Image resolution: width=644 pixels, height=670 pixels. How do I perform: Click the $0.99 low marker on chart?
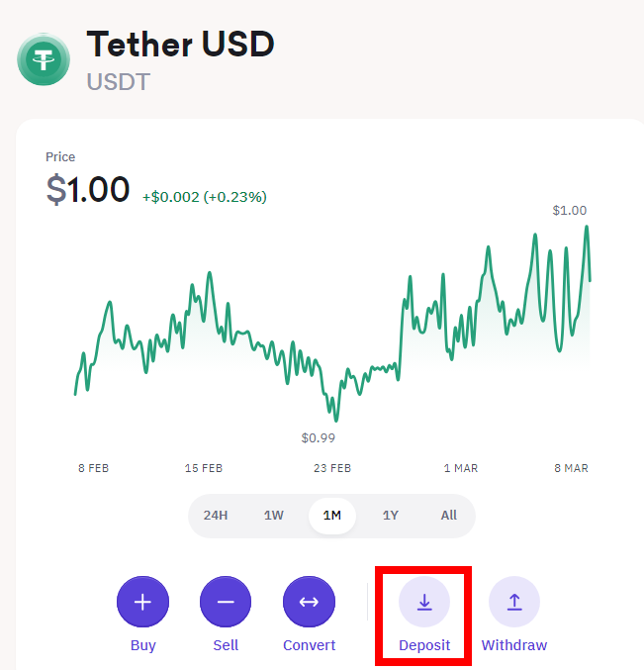(x=319, y=437)
